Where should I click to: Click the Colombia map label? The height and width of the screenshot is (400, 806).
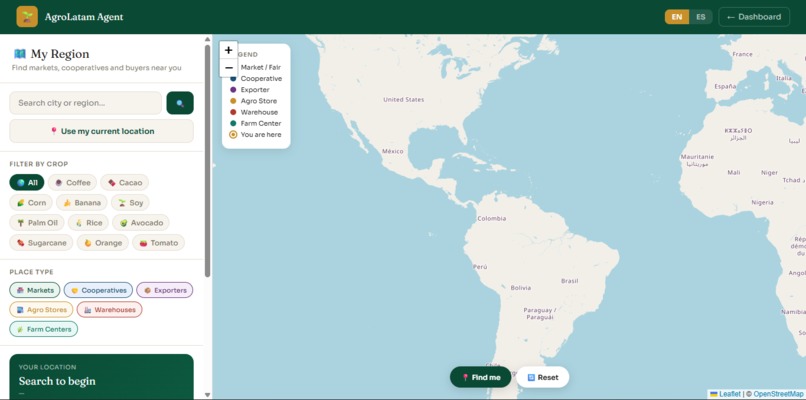pos(491,219)
